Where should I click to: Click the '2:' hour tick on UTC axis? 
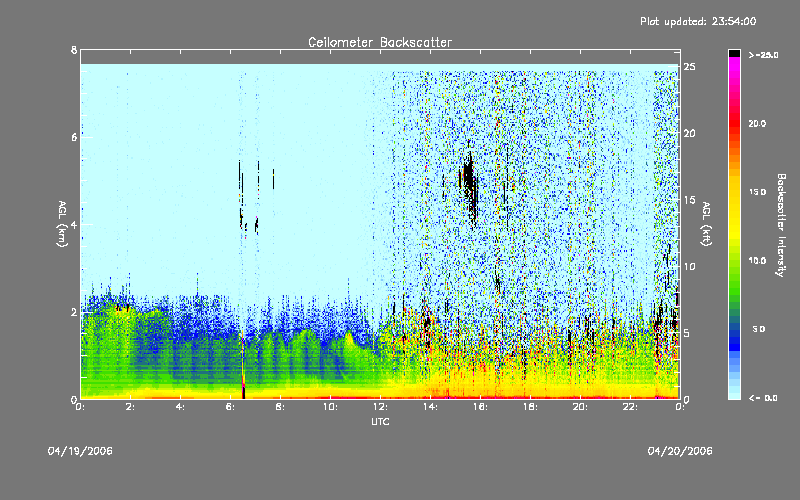tap(130, 407)
